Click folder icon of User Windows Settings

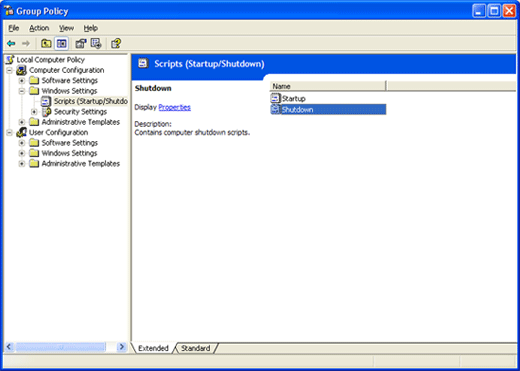click(x=34, y=153)
